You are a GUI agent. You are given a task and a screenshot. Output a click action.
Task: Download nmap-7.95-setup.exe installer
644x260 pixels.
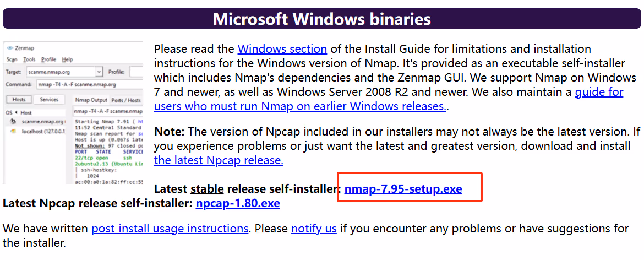coord(403,189)
